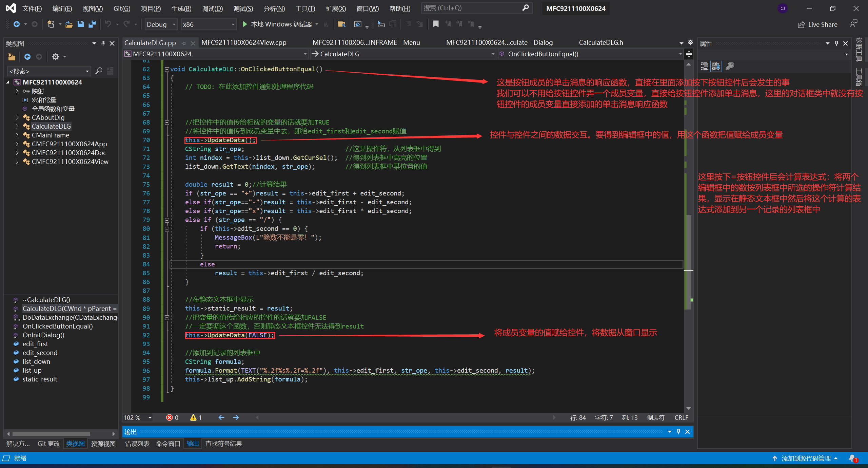Open the 生成(B) menu
Screen dimensions: 868x468
pyautogui.click(x=181, y=8)
